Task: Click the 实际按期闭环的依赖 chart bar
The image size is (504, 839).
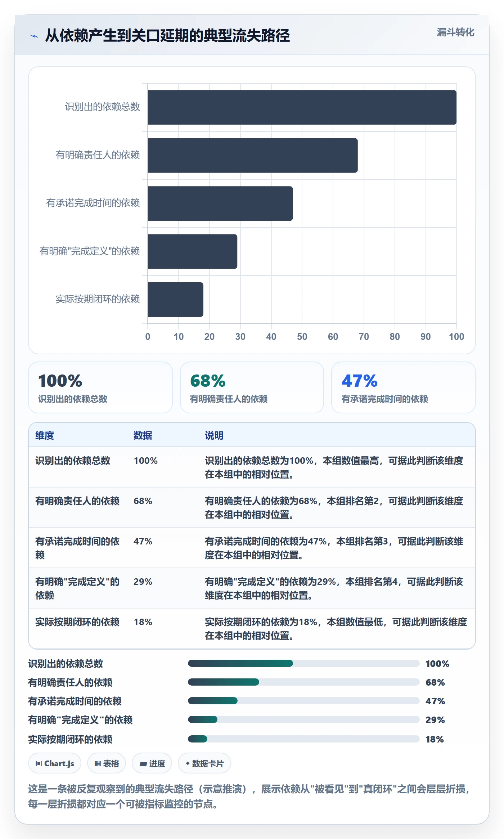Action: click(176, 300)
